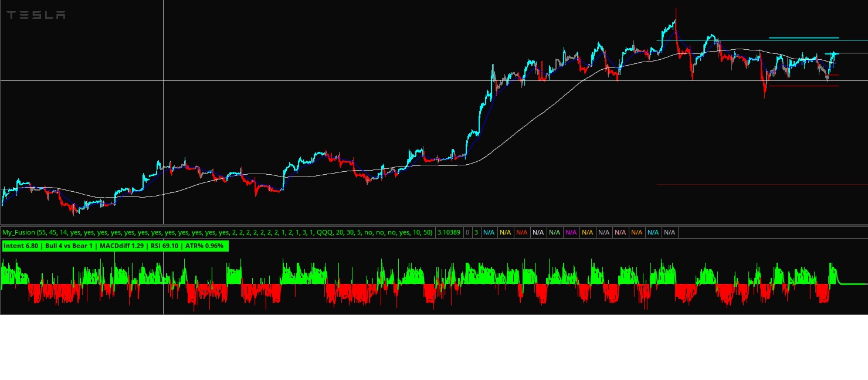Click the short dark-red line under the latest candles

(x=833, y=75)
